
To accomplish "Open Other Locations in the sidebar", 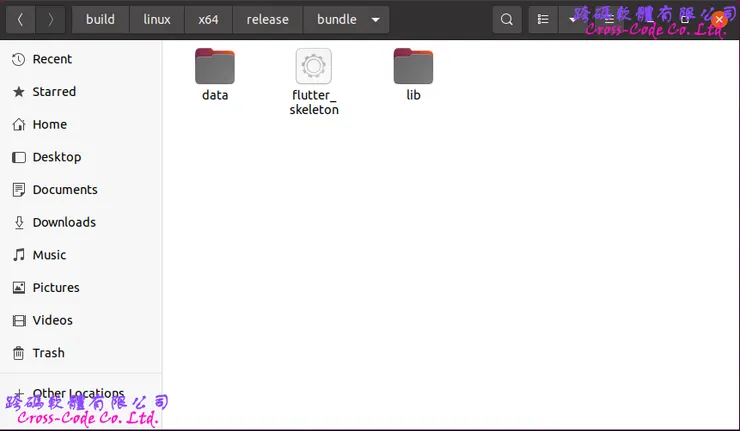I will (x=81, y=393).
